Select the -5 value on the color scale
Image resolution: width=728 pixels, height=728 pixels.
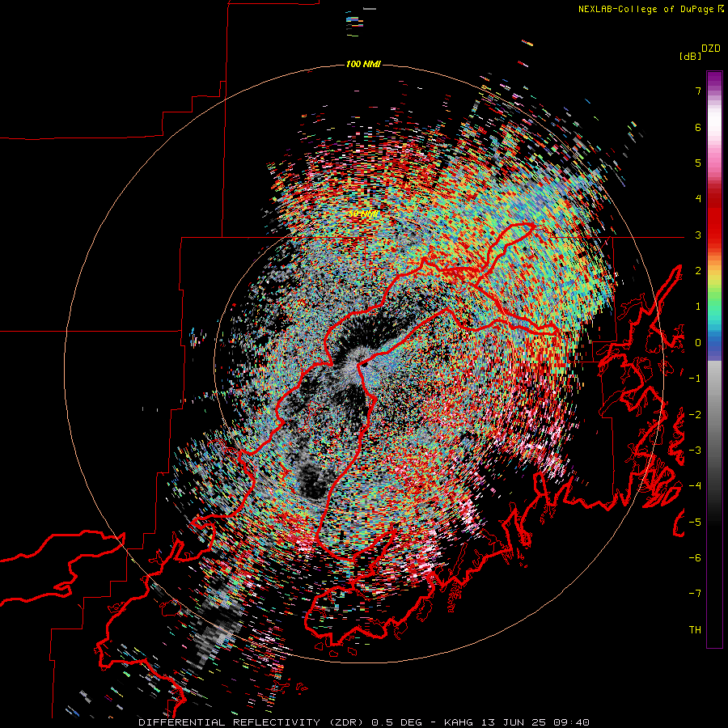(695, 523)
